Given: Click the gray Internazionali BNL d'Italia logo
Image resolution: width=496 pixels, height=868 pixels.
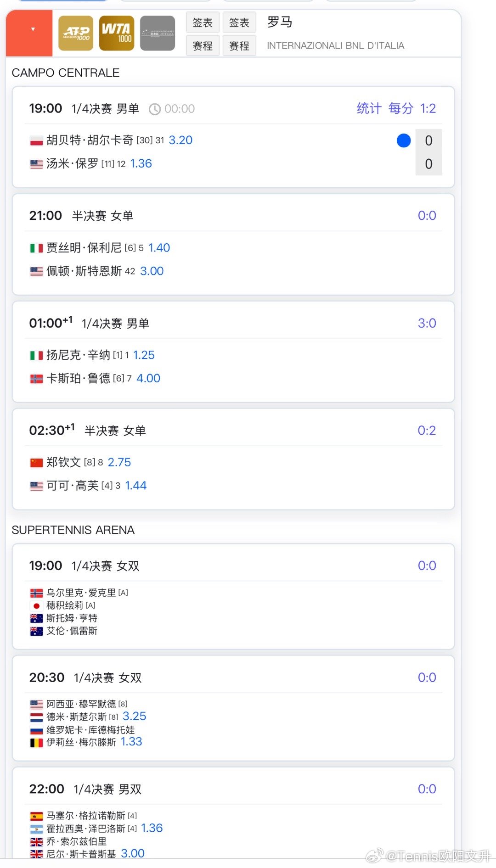Looking at the screenshot, I should coord(158,33).
